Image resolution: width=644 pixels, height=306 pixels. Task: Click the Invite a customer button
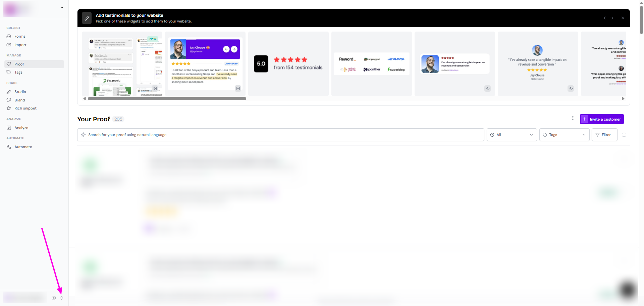(x=602, y=119)
